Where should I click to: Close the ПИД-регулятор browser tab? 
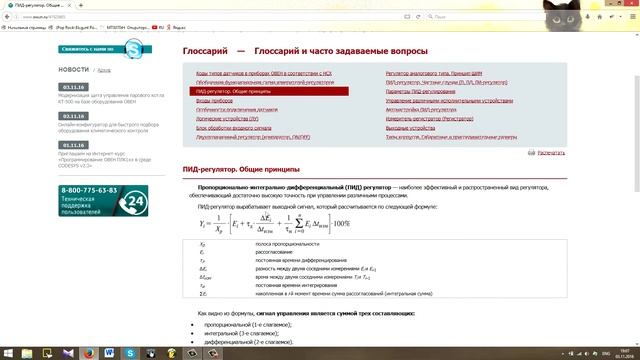coord(69,5)
